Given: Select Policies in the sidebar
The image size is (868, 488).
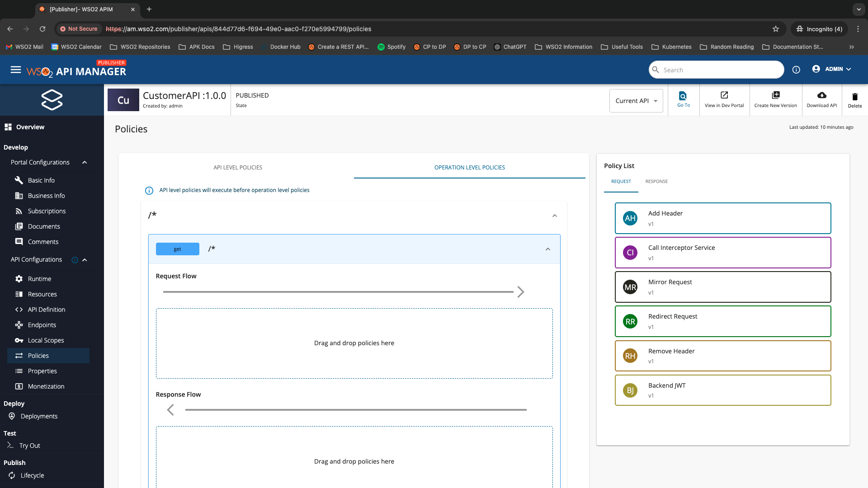Looking at the screenshot, I should tap(48, 356).
